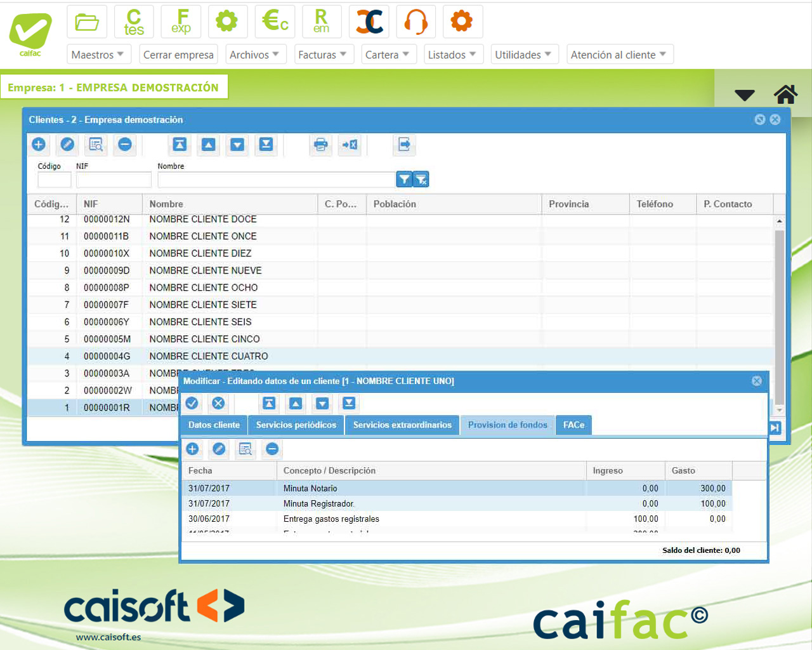Viewport: 812px width, 650px height.
Task: Open the Servicios extraordinarios tab
Action: (x=402, y=425)
